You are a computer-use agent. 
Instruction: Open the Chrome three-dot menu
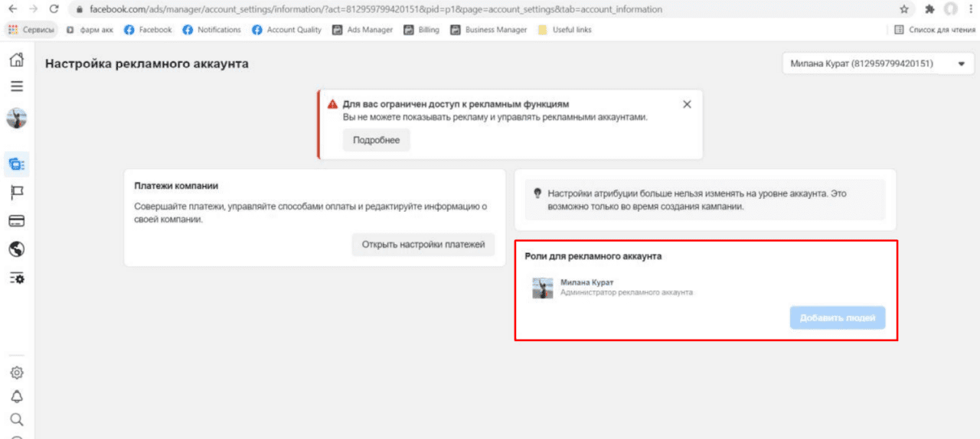point(970,9)
